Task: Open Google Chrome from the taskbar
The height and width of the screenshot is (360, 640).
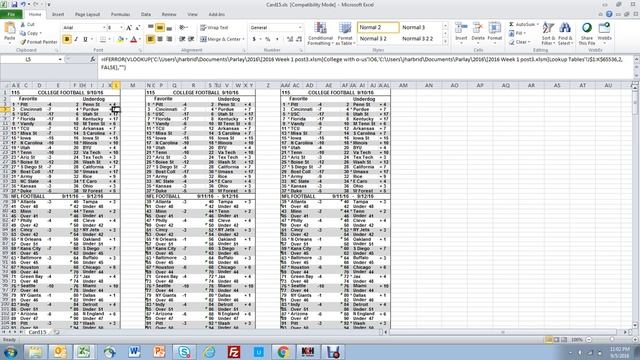Action: click(x=283, y=352)
